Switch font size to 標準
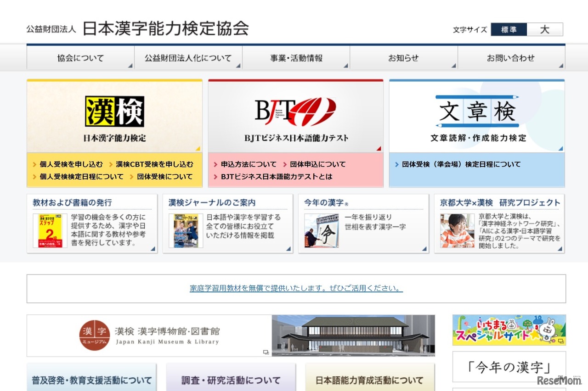 tap(509, 29)
